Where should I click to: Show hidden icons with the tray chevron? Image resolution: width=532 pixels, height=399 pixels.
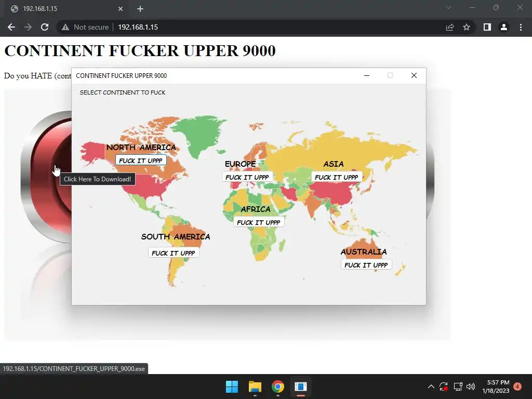(431, 387)
